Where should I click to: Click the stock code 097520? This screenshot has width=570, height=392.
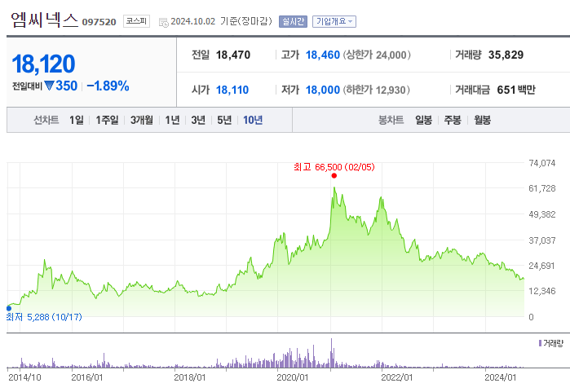click(99, 22)
